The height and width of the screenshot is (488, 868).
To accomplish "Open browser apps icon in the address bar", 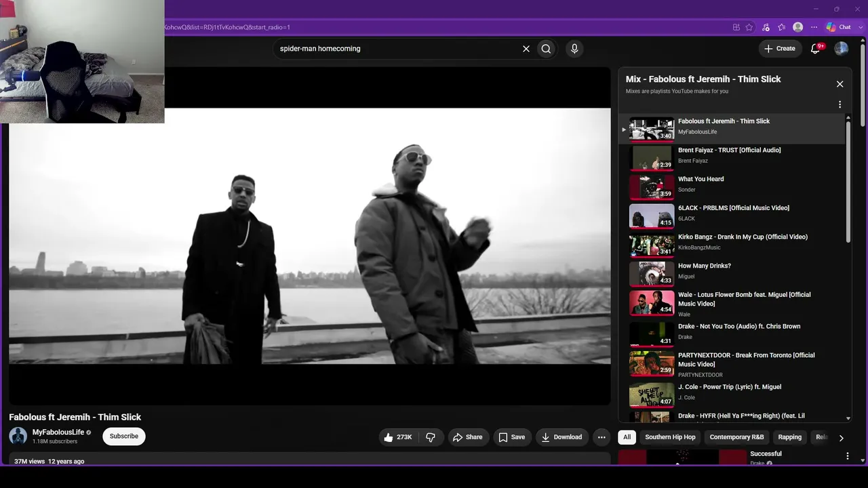I will coord(736,27).
